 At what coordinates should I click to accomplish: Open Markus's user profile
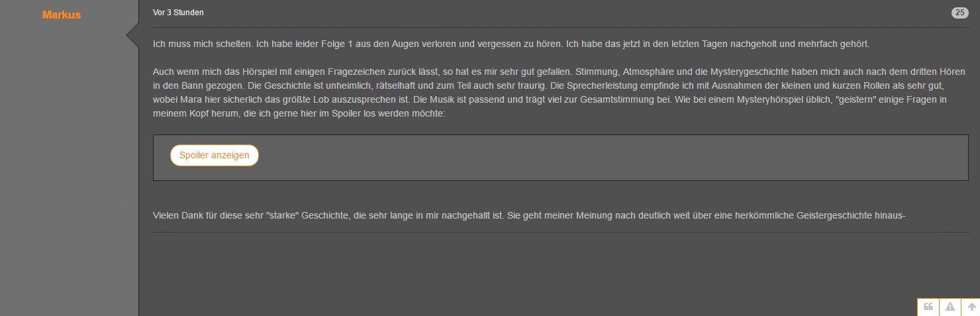point(62,15)
